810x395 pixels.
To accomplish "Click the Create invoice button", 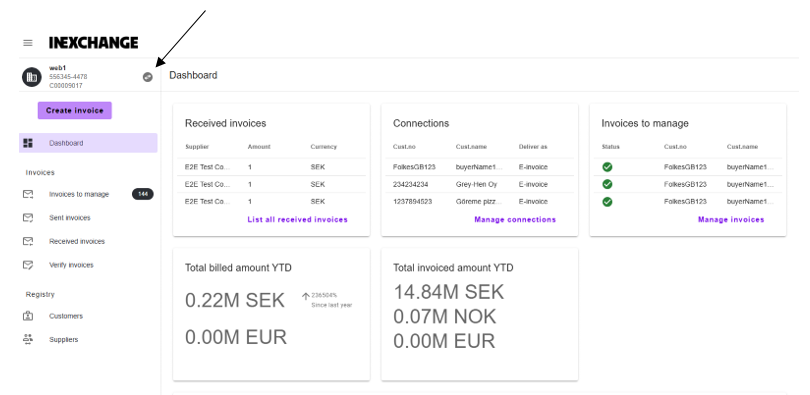I will pos(75,110).
